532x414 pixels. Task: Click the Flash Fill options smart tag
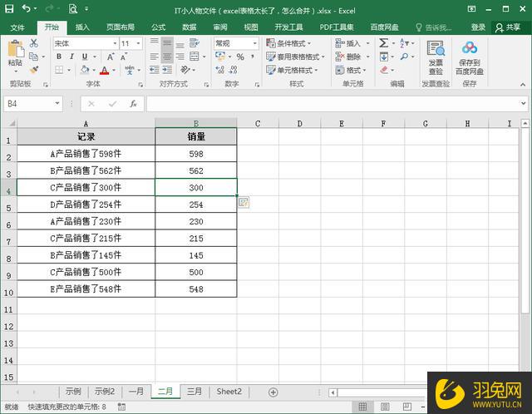point(244,202)
